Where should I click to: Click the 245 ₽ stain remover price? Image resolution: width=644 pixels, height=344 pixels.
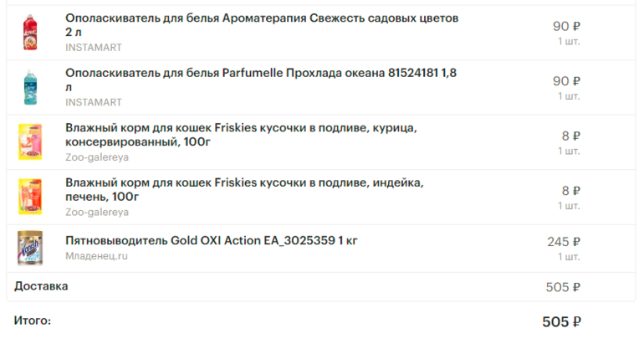pos(564,242)
